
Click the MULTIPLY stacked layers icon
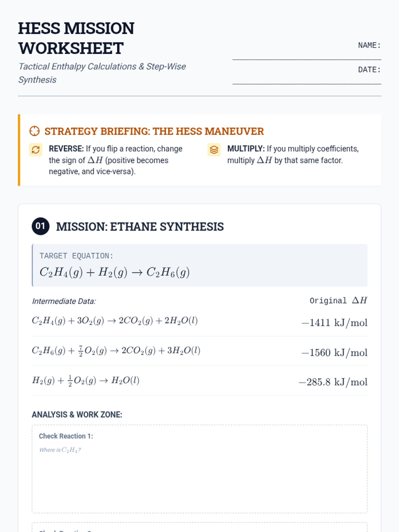[214, 150]
